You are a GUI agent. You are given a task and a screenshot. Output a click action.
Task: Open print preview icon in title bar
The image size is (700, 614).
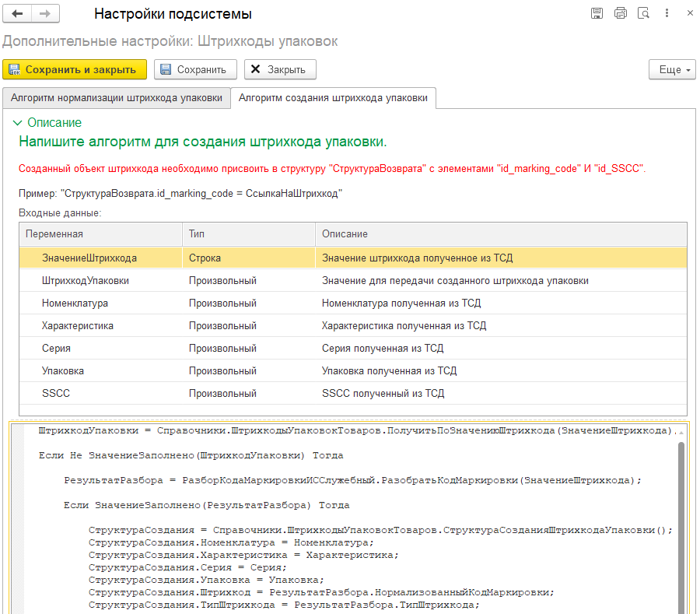coord(643,13)
